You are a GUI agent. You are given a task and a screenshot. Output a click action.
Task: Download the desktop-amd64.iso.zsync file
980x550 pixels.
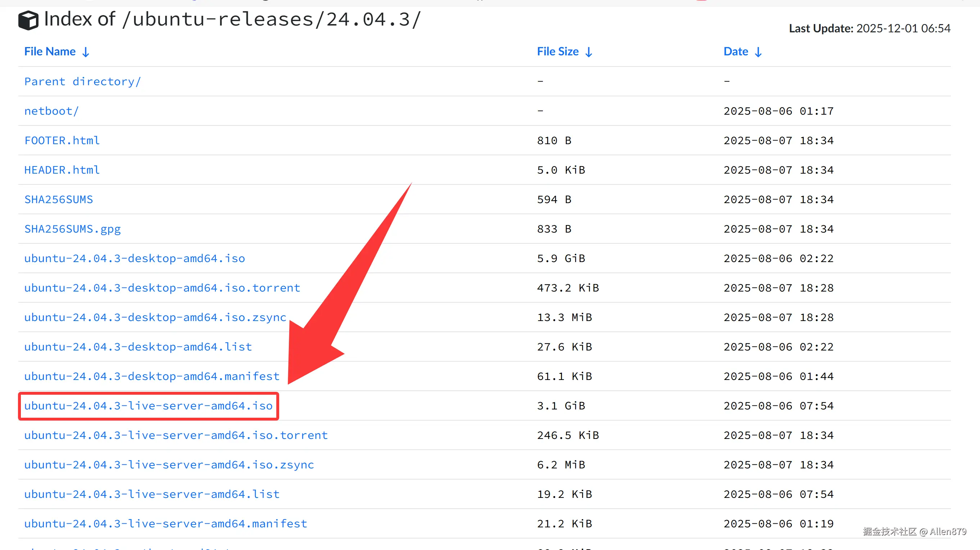155,317
